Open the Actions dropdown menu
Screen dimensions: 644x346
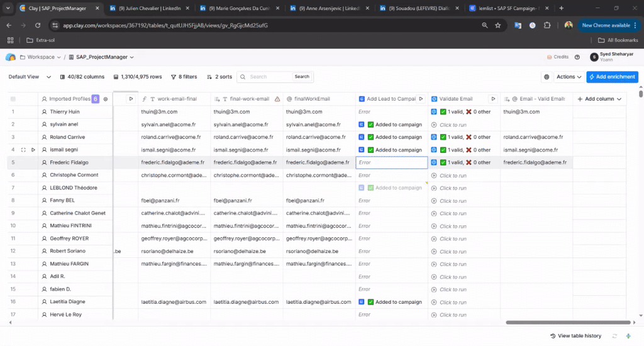569,77
